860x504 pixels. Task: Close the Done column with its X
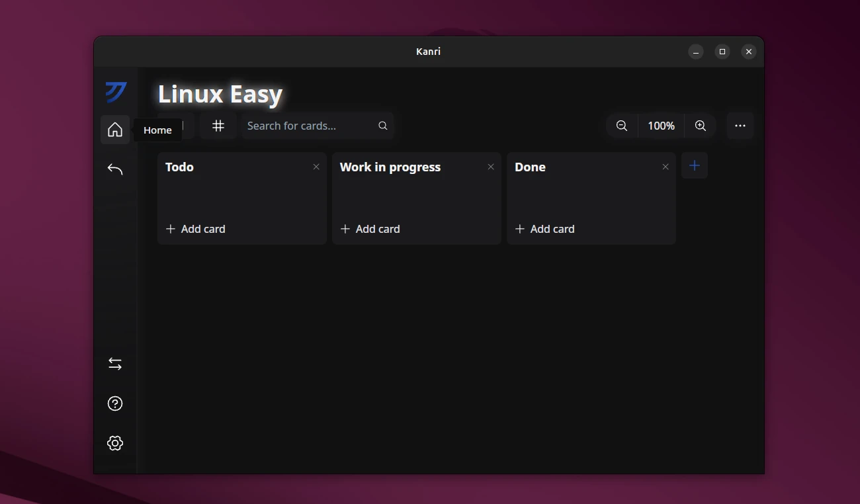[x=665, y=167]
